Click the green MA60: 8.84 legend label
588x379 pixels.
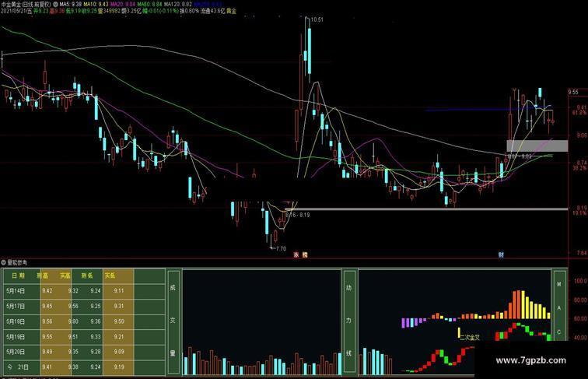pyautogui.click(x=149, y=5)
